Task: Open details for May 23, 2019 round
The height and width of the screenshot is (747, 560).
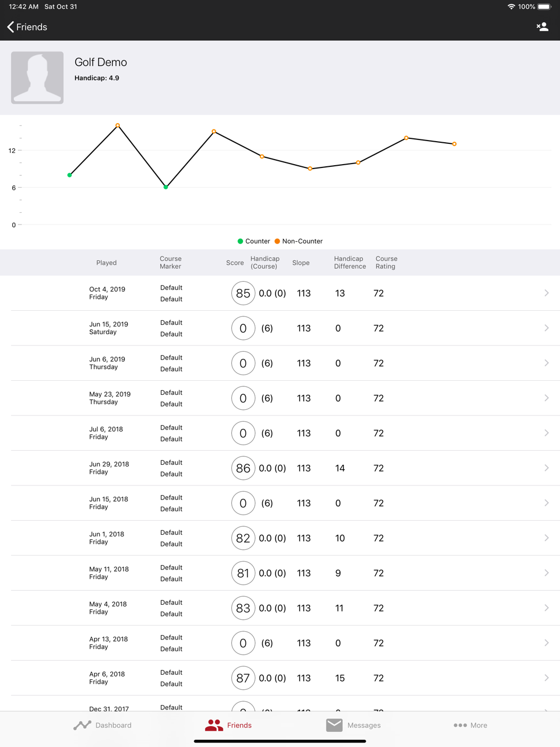Action: tap(280, 398)
